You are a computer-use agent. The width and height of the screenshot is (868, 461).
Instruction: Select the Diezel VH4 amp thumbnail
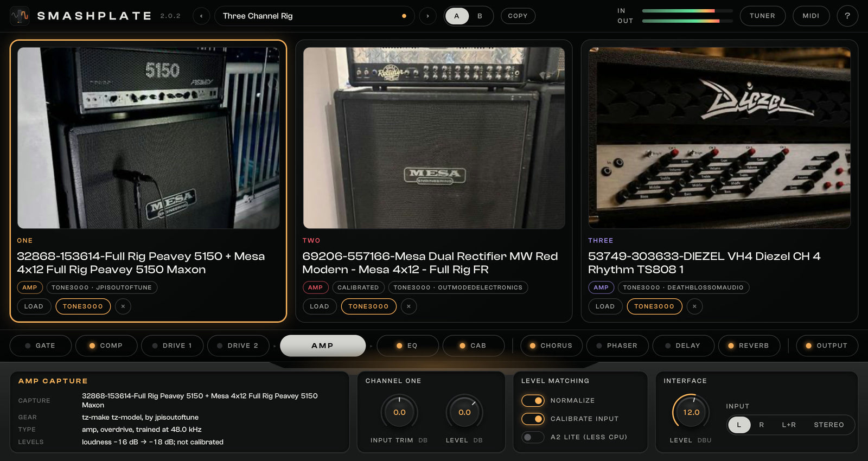719,138
